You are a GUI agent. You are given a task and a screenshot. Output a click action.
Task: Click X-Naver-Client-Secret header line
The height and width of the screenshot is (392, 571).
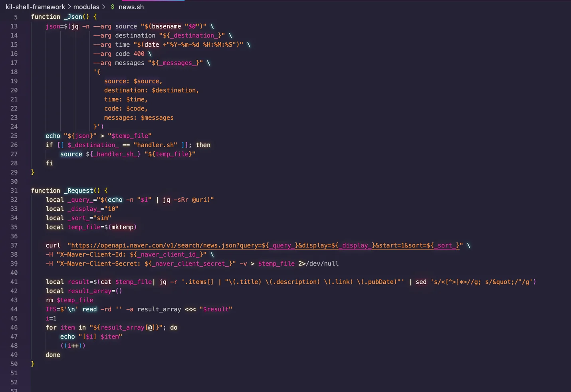click(x=192, y=263)
